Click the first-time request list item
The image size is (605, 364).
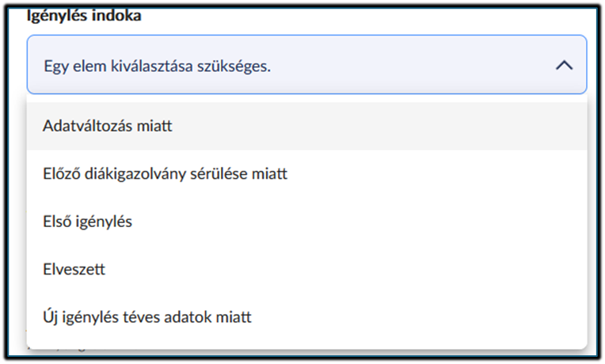[x=88, y=222]
